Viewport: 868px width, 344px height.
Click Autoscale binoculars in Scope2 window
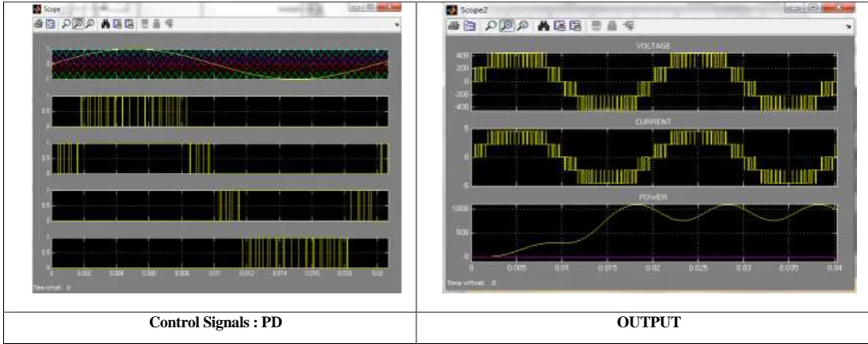544,25
